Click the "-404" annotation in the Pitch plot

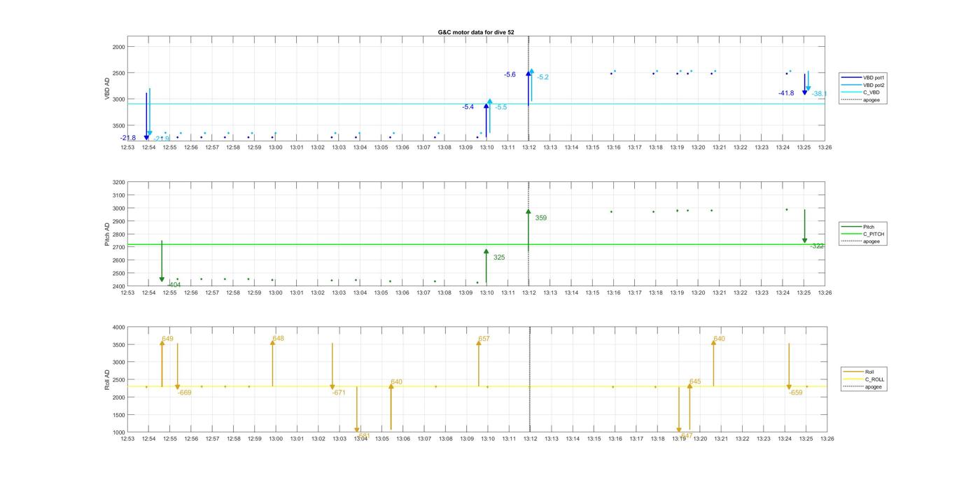(174, 285)
